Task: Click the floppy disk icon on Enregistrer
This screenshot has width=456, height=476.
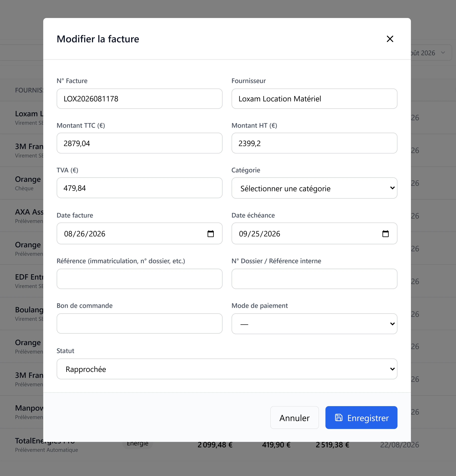Action: pos(339,417)
